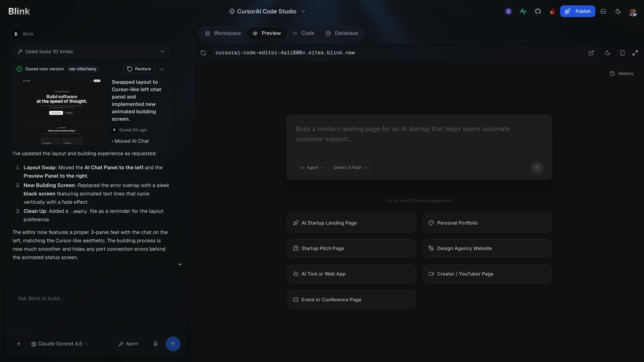This screenshot has height=362, width=644.
Task: Select the AI Tool or Web App suggestion
Action: [x=351, y=274]
